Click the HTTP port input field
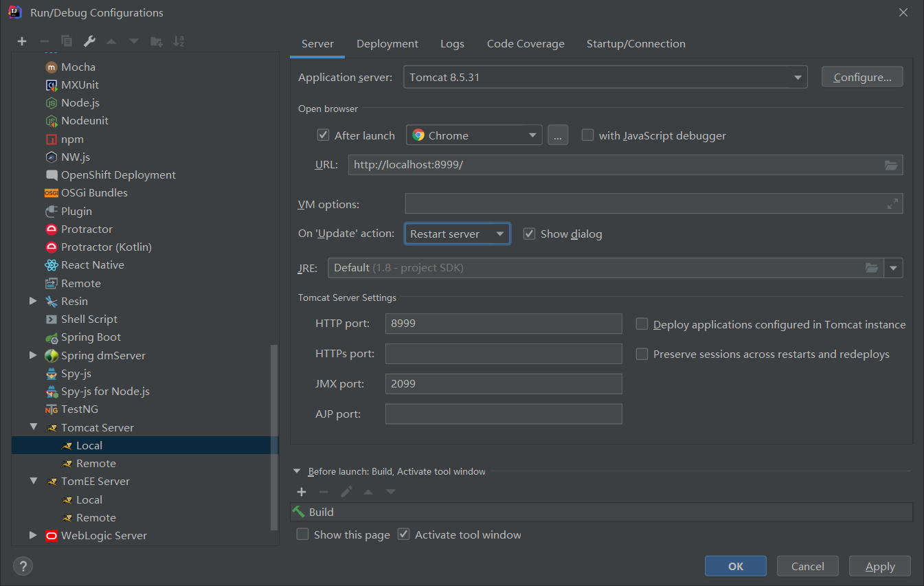 [504, 324]
